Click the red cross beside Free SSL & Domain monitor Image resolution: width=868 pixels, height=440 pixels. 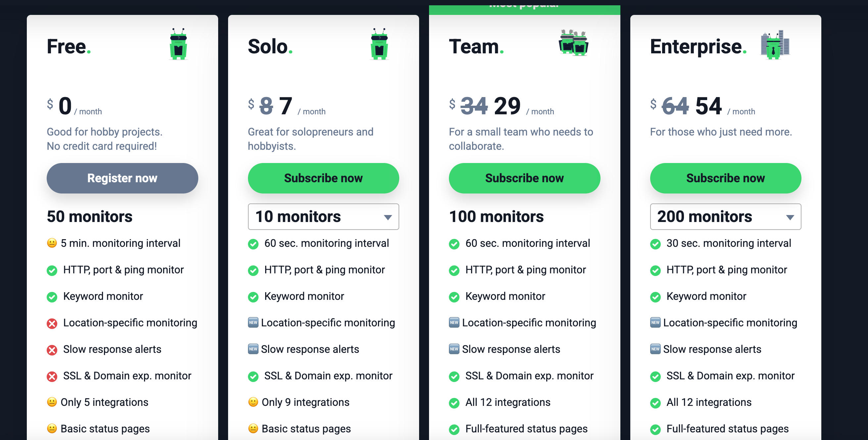52,376
